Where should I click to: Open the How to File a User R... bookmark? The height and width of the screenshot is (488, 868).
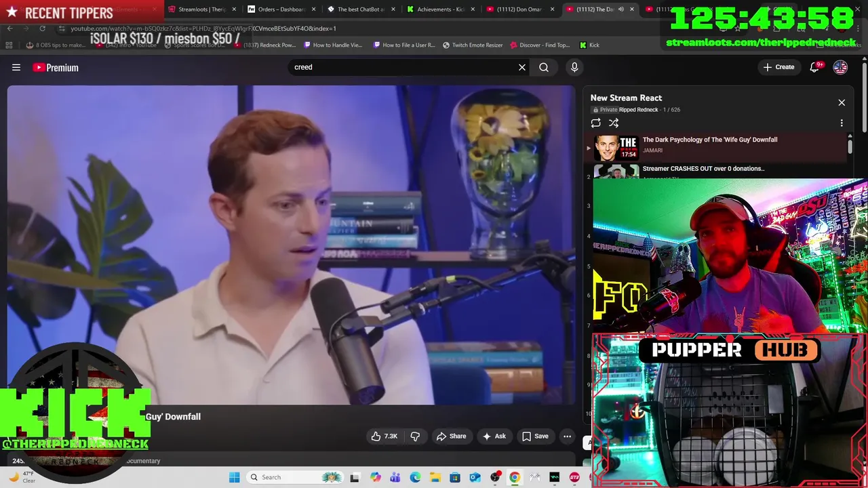pyautogui.click(x=403, y=45)
